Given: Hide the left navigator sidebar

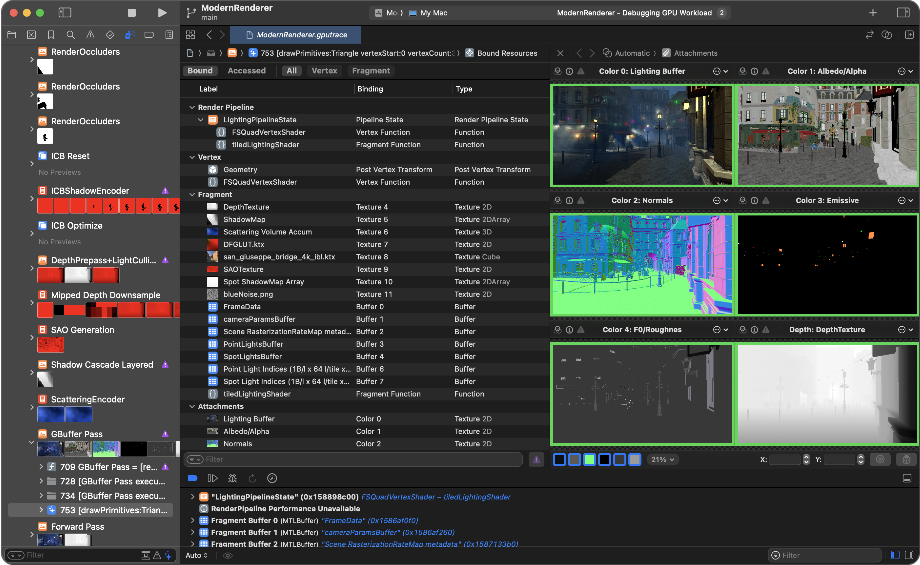Looking at the screenshot, I should [x=65, y=13].
